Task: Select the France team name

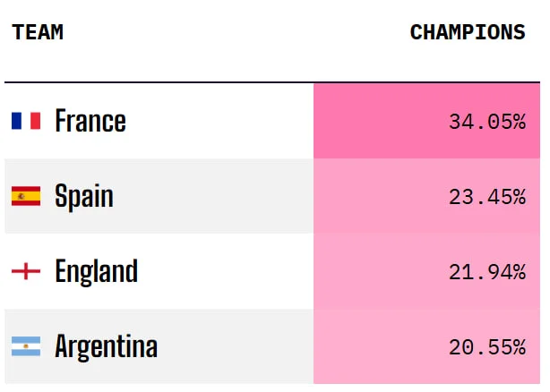Action: click(x=90, y=121)
